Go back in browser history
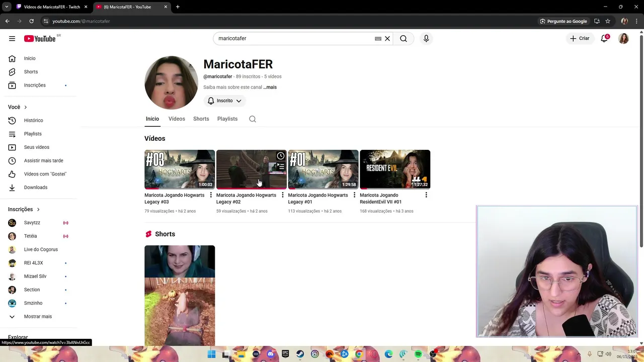The width and height of the screenshot is (644, 362). (x=7, y=21)
